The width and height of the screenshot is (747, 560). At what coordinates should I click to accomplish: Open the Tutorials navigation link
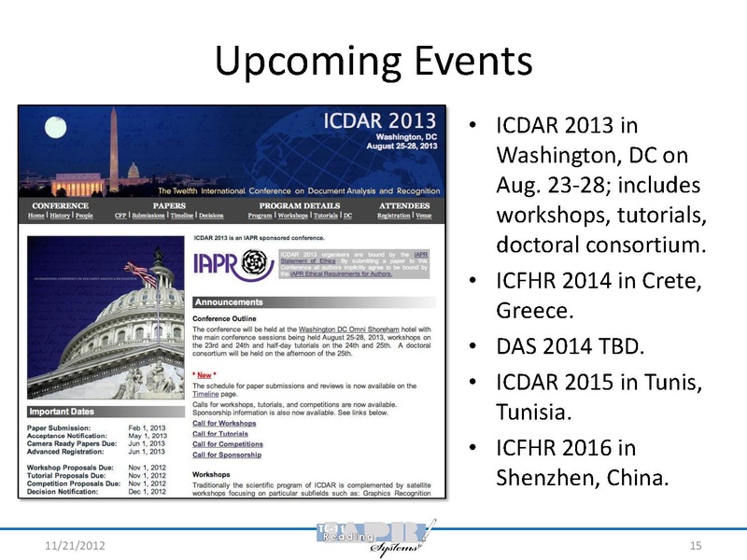(x=325, y=216)
